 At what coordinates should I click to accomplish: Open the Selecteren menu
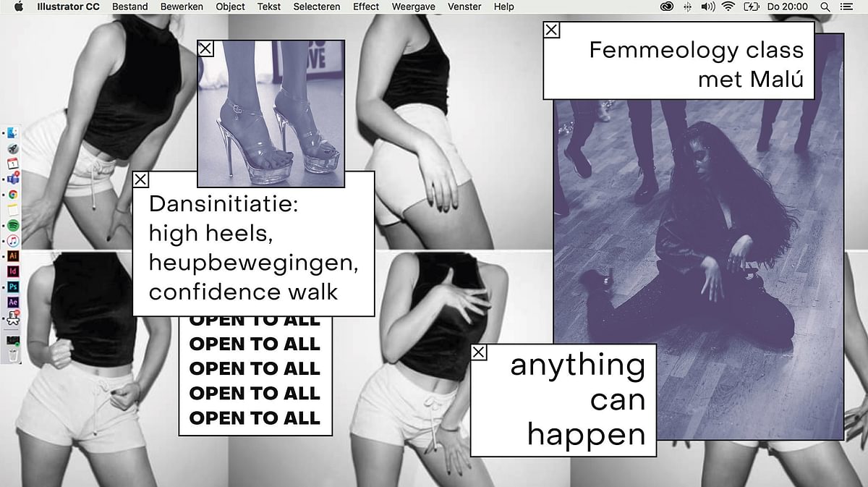pos(317,7)
